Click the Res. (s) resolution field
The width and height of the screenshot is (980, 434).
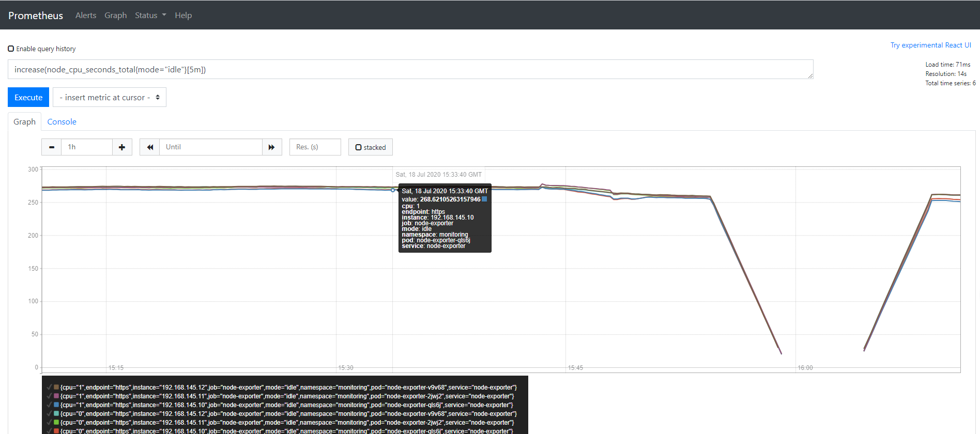click(x=315, y=147)
